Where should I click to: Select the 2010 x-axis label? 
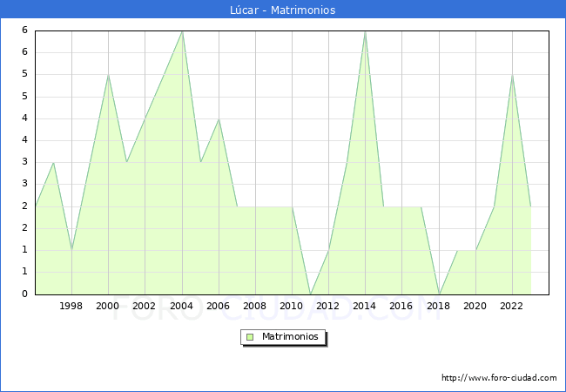291,306
